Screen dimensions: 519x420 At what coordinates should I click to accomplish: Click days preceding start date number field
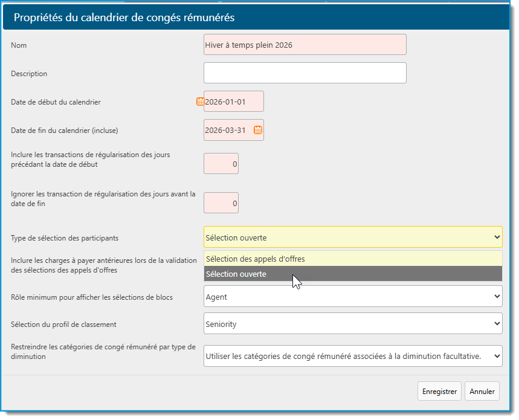(x=221, y=164)
